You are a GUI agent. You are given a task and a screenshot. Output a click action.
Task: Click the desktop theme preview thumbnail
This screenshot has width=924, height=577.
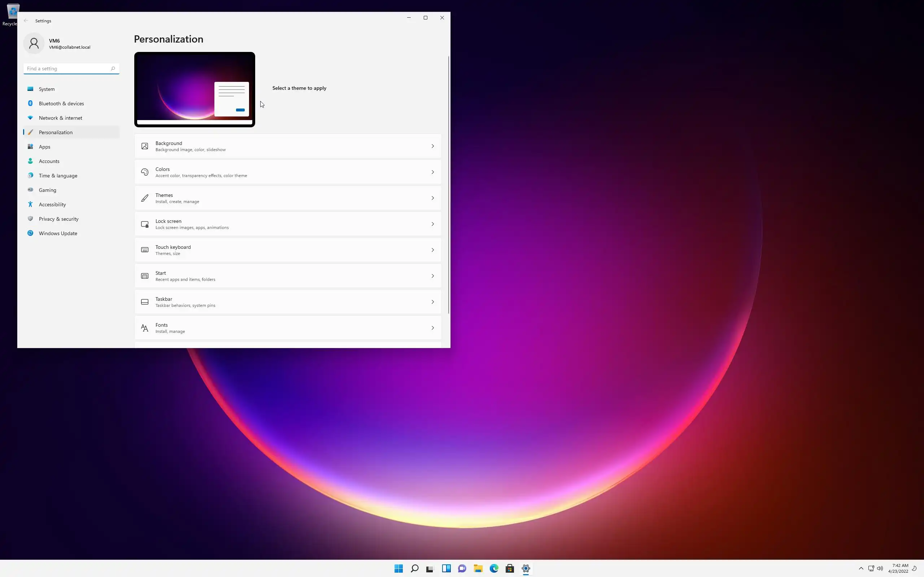194,89
